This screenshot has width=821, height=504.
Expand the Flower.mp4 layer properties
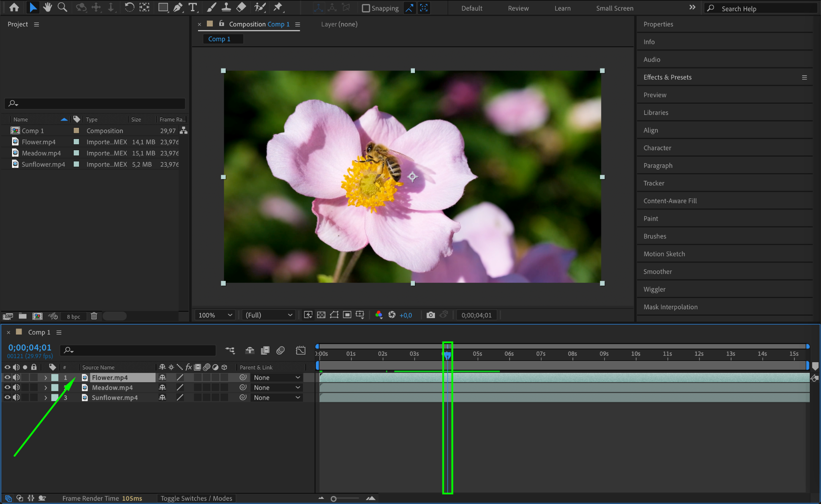pyautogui.click(x=46, y=377)
